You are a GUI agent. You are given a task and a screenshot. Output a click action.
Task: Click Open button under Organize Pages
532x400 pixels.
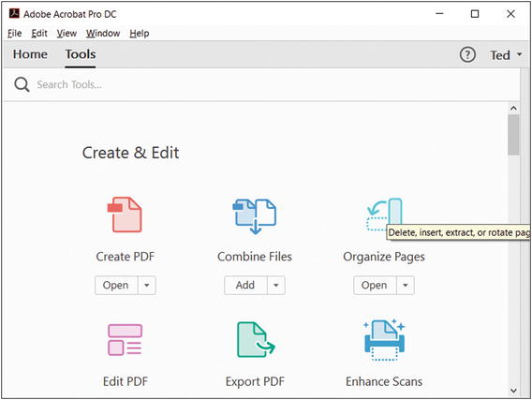375,285
